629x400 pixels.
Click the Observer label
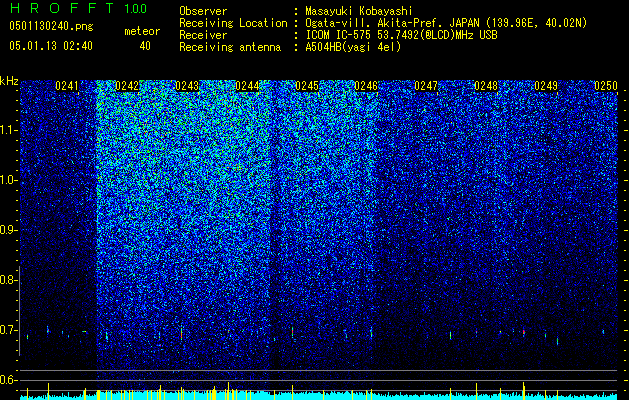click(x=203, y=11)
